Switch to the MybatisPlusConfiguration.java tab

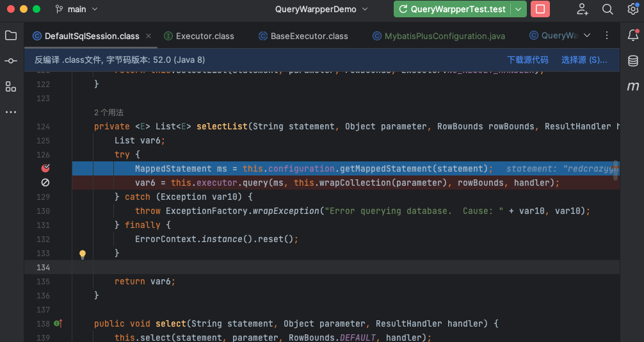[438, 36]
